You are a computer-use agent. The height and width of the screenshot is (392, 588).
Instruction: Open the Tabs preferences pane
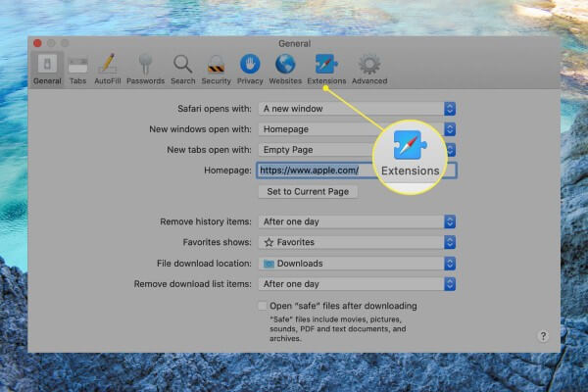77,69
